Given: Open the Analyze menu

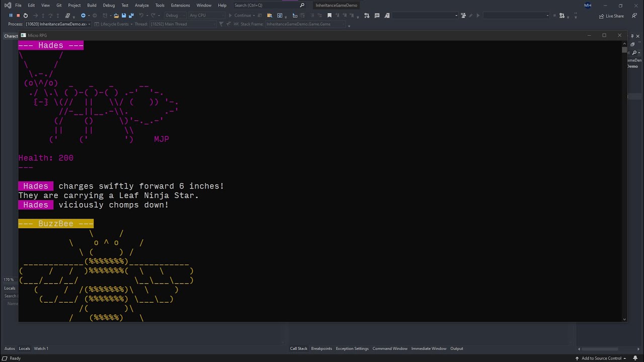Looking at the screenshot, I should pos(142,5).
